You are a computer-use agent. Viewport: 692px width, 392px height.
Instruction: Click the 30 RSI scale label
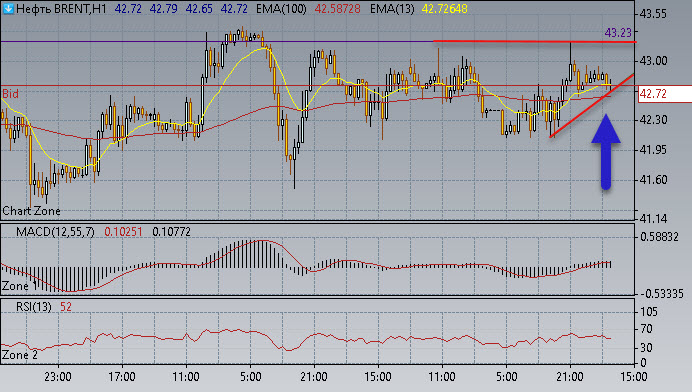[x=646, y=348]
